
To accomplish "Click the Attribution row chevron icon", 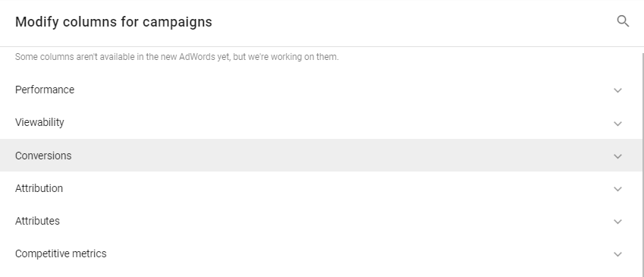I will coord(617,189).
